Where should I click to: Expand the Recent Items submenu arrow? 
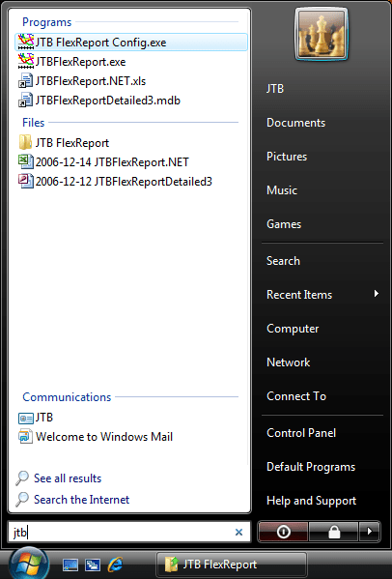pyautogui.click(x=377, y=294)
